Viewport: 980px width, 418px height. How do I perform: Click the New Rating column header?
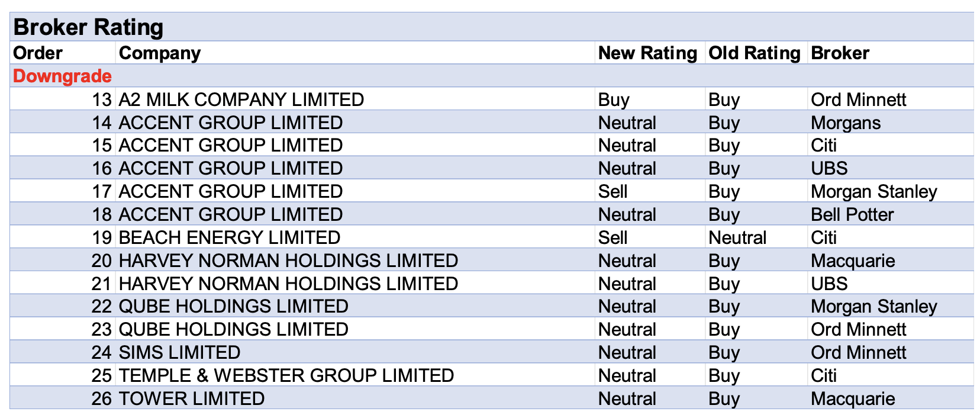pyautogui.click(x=647, y=53)
